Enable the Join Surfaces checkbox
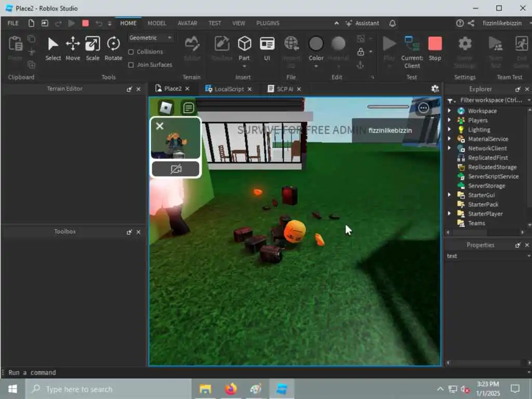Screen dimensions: 532x399 click(131, 65)
